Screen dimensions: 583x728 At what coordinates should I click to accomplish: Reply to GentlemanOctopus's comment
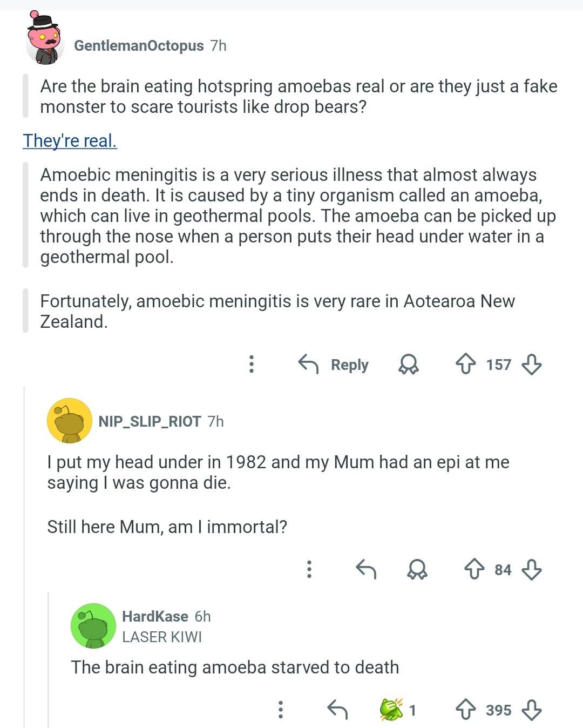click(x=334, y=365)
